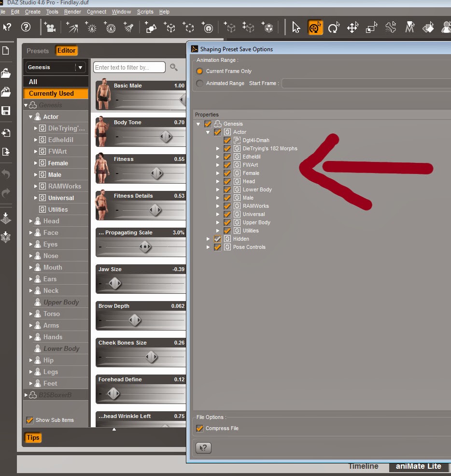451x476 pixels.
Task: Expand the Hidden group in Properties
Action: (208, 239)
